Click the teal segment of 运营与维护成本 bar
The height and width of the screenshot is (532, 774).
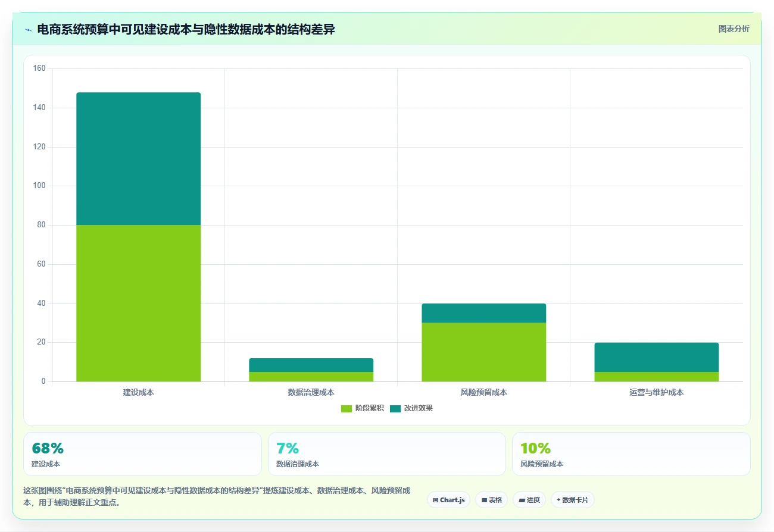pyautogui.click(x=656, y=357)
